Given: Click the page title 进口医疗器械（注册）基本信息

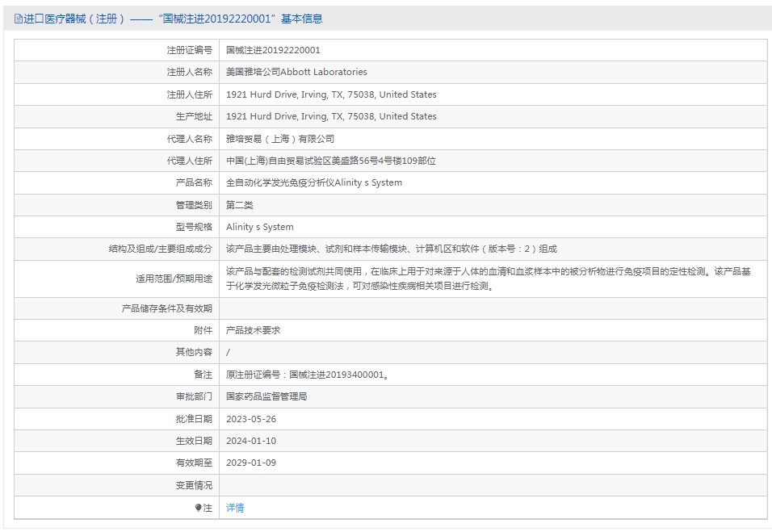Looking at the screenshot, I should pos(174,19).
